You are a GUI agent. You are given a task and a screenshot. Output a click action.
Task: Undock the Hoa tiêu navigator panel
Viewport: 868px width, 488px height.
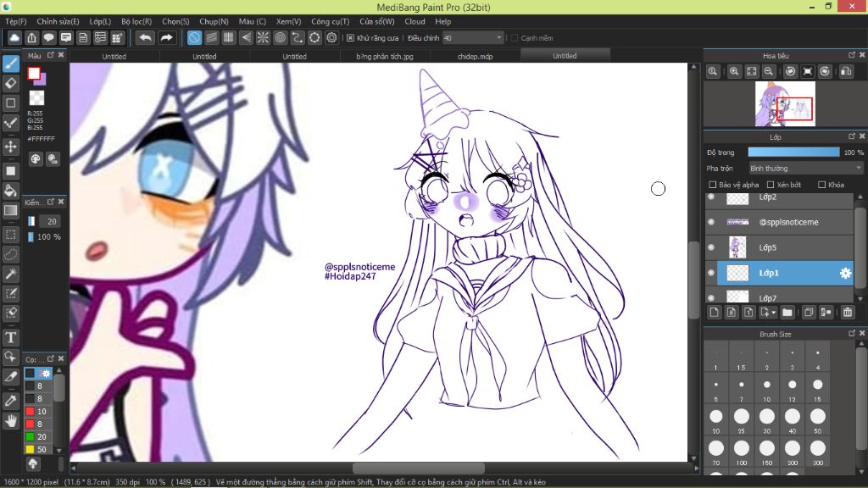point(851,55)
